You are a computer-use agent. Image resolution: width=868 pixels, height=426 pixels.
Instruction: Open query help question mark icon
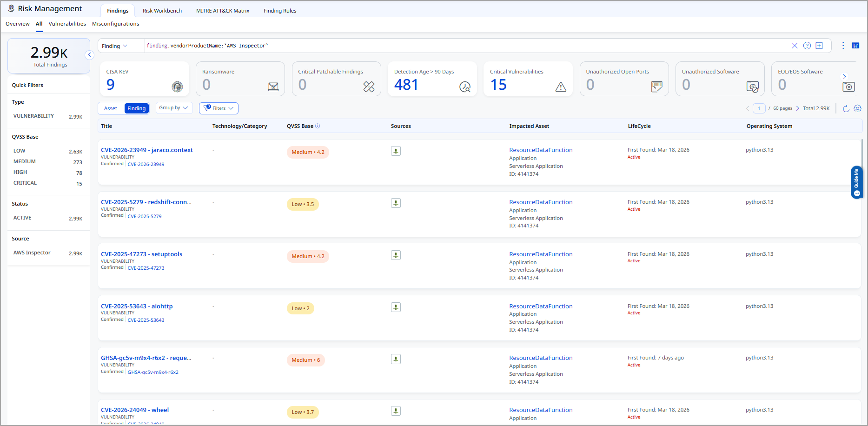tap(807, 46)
